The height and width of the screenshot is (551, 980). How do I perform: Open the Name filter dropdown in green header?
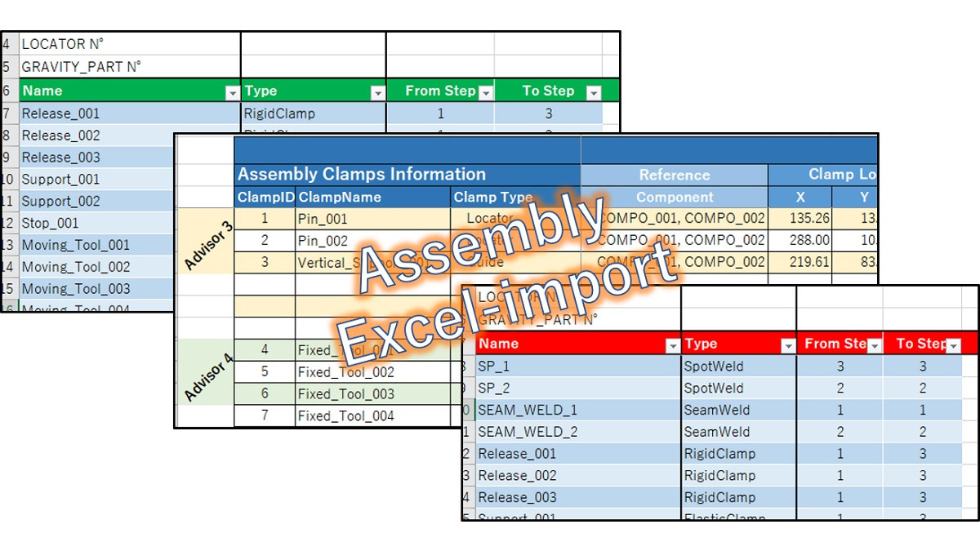(233, 93)
